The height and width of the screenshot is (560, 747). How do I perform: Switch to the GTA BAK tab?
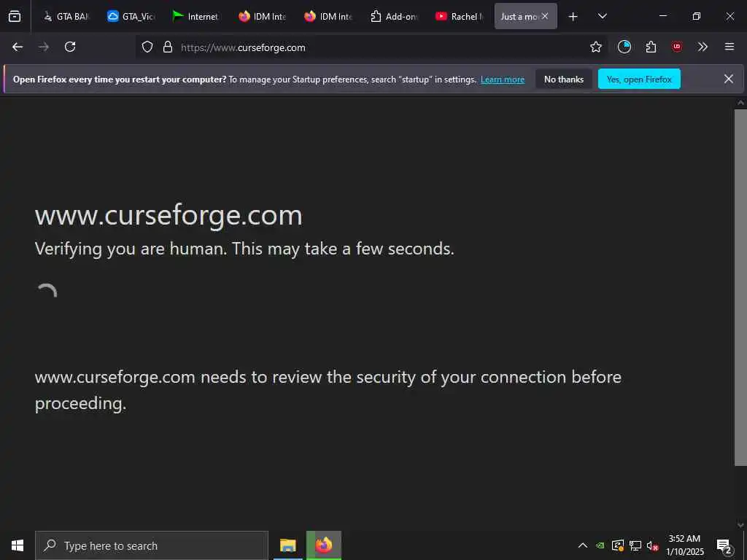click(66, 16)
